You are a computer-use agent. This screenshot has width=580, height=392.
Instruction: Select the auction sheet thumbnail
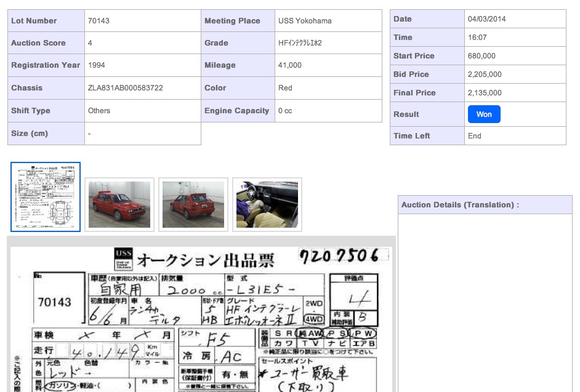(46, 197)
